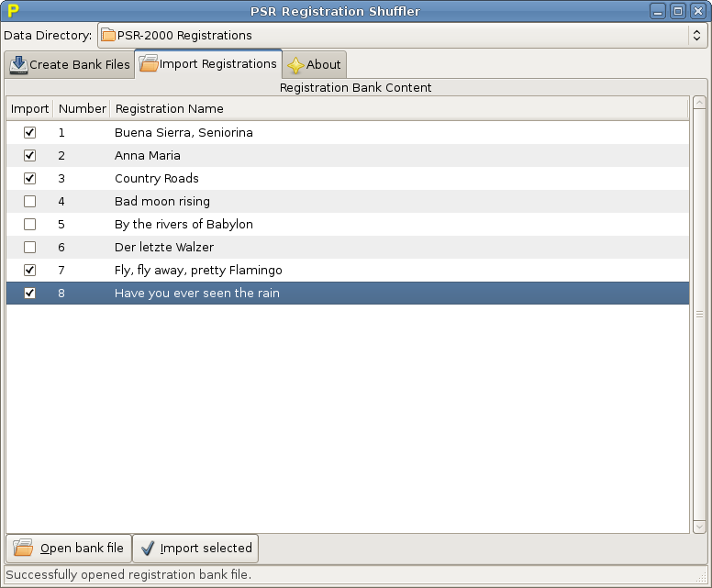
Task: Click the folder icon in Data Directory field
Action: (108, 36)
